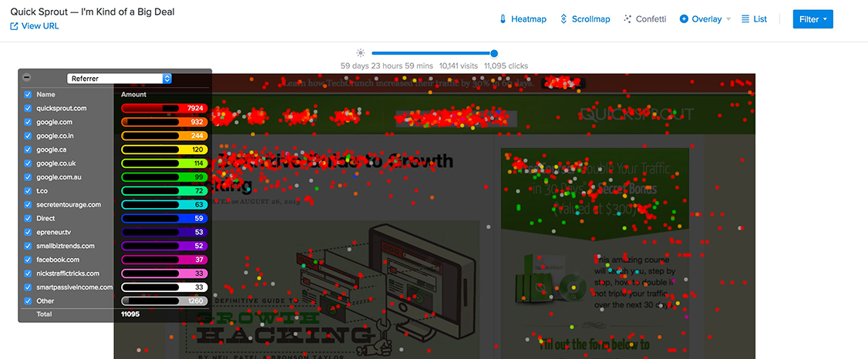Uncheck the google.com.au checkbox
The image size is (868, 359).
pos(28,177)
